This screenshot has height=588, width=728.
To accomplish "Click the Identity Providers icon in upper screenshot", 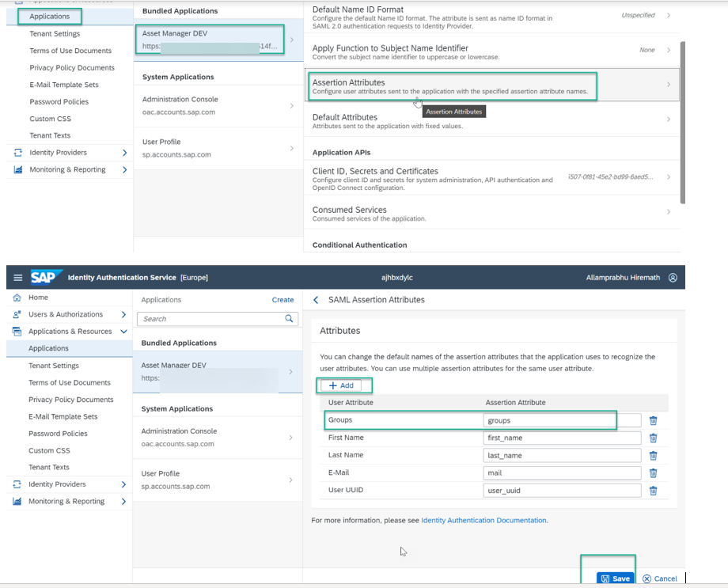I will pos(17,153).
